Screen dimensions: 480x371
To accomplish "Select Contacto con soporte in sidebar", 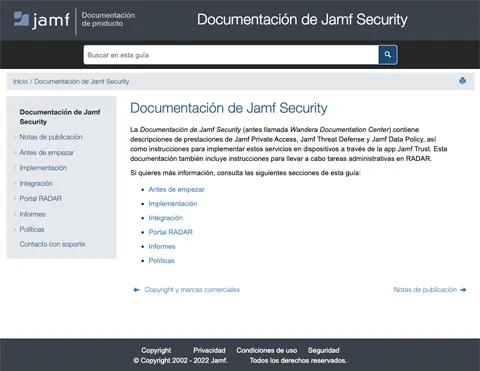I will 52,244.
